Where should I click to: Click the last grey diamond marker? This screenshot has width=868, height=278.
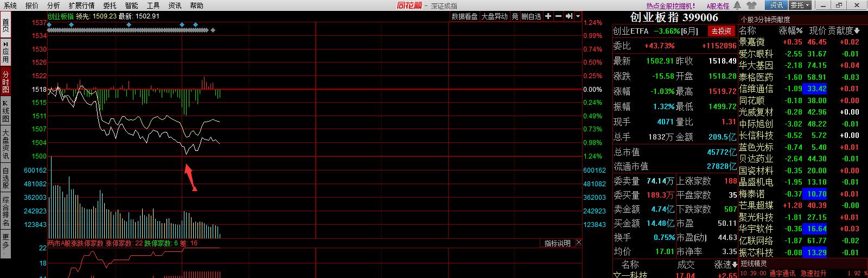213,30
